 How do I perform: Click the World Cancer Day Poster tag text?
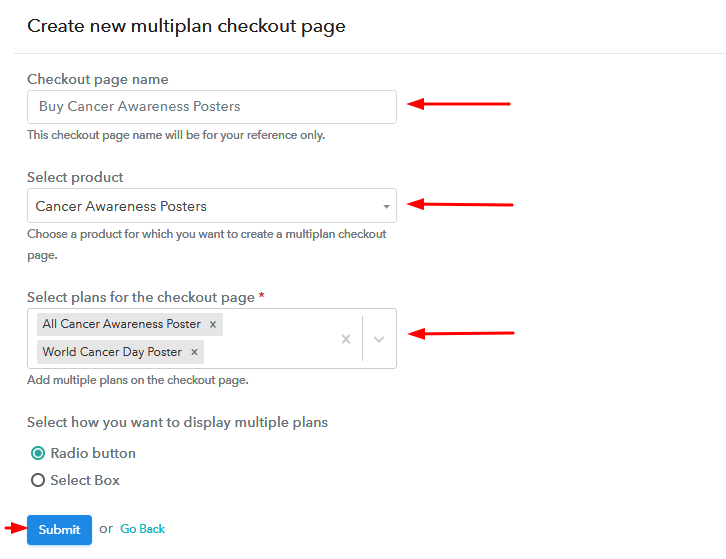click(x=112, y=352)
